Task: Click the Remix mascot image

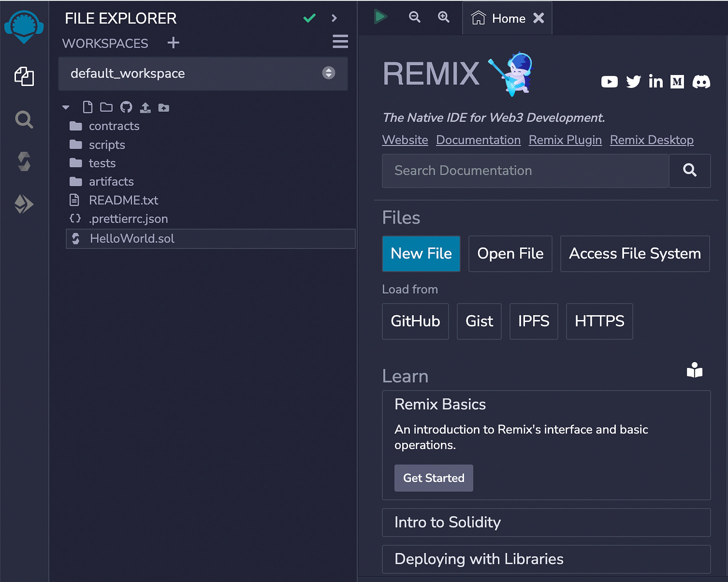Action: click(x=511, y=74)
